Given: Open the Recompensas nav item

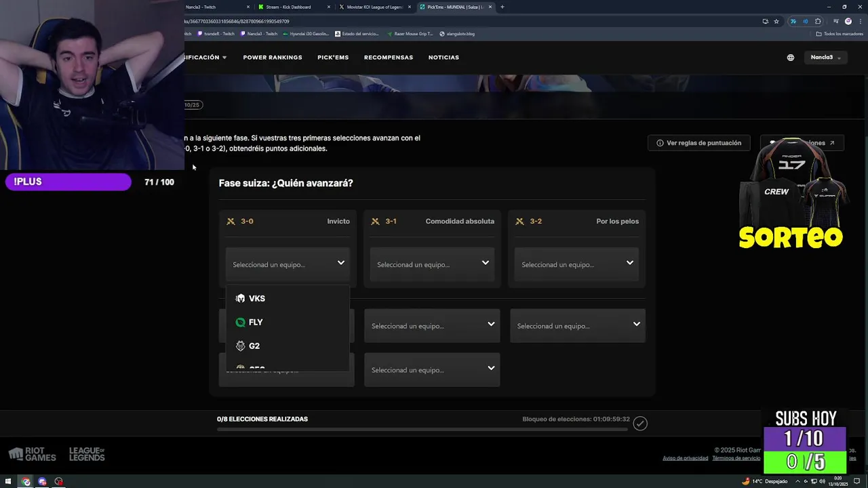Looking at the screenshot, I should point(389,58).
